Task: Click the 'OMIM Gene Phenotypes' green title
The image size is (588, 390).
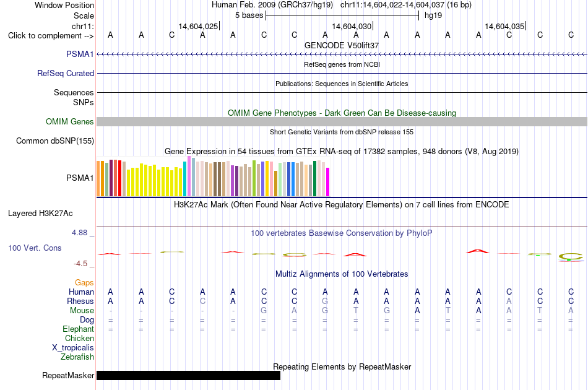Action: click(342, 113)
